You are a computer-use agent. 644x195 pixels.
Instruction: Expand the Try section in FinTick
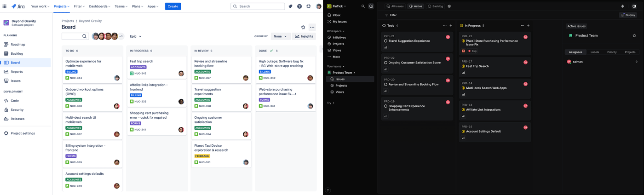click(331, 103)
